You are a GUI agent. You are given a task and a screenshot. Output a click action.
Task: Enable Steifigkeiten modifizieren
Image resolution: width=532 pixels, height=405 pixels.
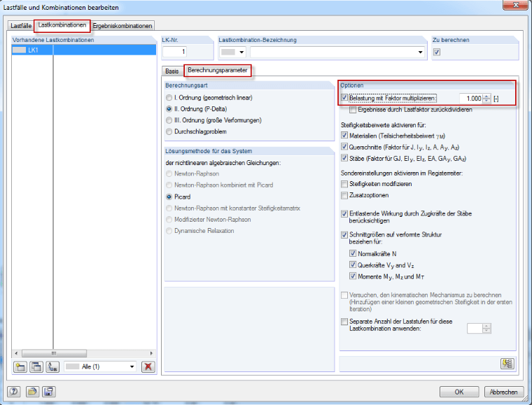tap(344, 184)
